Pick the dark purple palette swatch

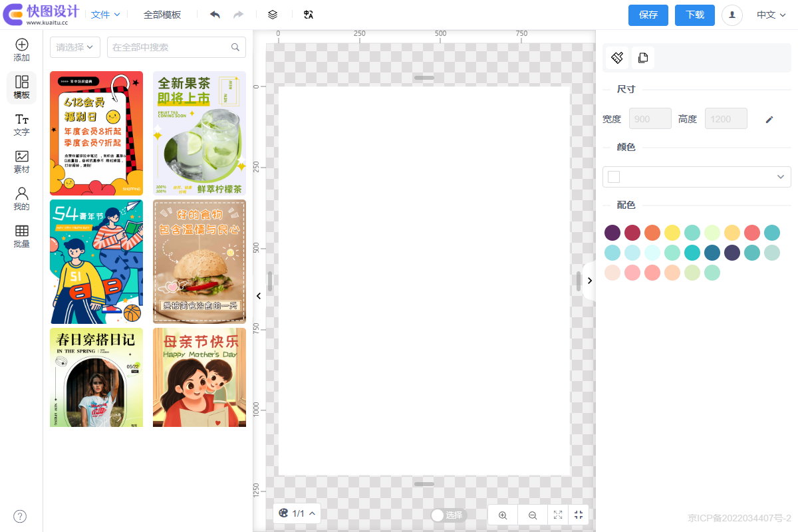(612, 233)
